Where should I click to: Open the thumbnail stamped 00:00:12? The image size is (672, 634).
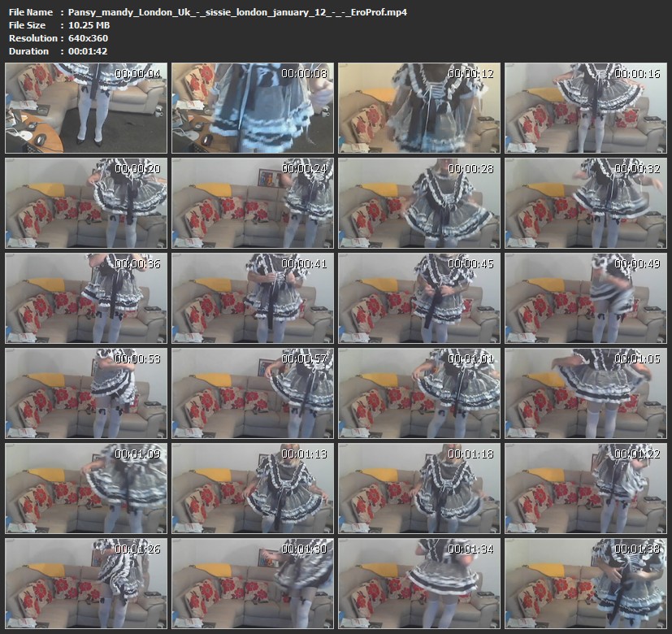coord(418,108)
